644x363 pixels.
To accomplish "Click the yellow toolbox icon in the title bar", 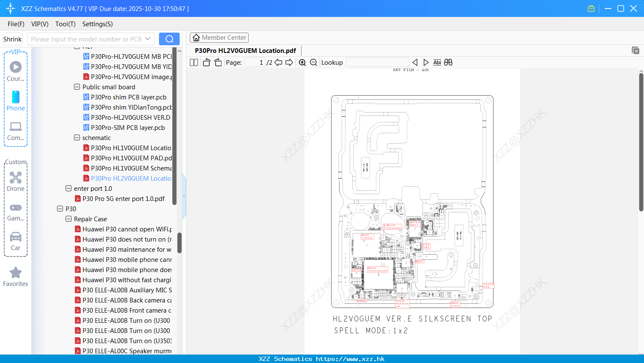I will point(591,8).
